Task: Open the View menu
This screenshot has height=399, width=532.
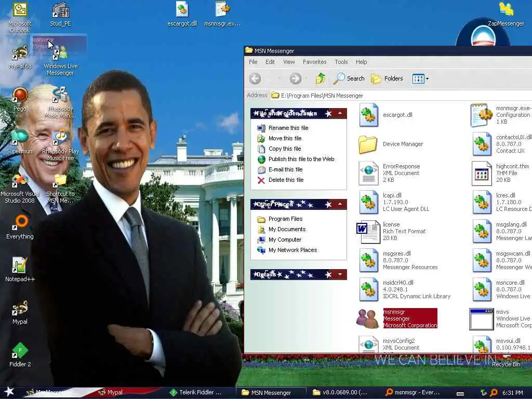Action: pyautogui.click(x=289, y=62)
